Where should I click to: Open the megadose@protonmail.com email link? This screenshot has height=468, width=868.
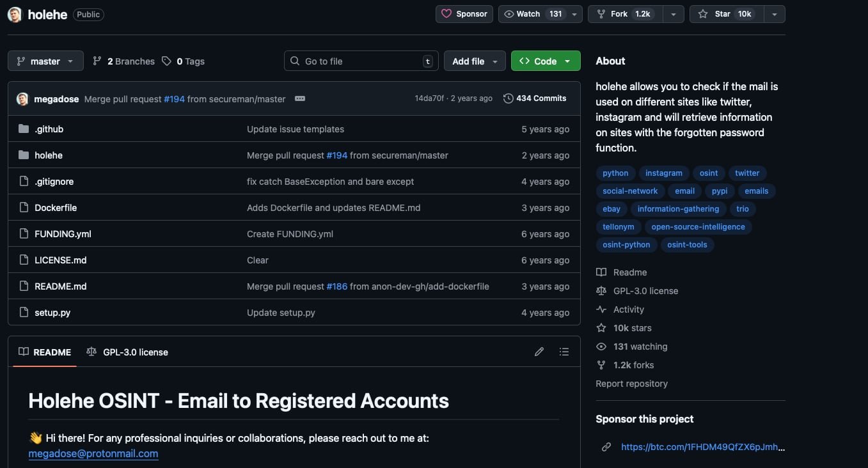[93, 453]
